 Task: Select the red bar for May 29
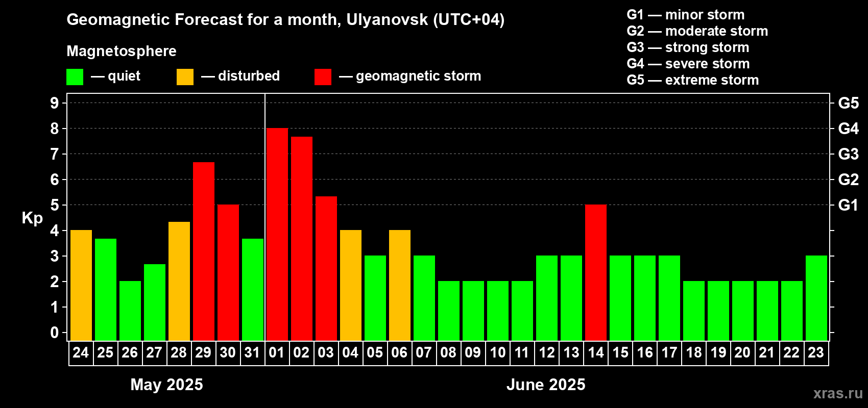203,251
